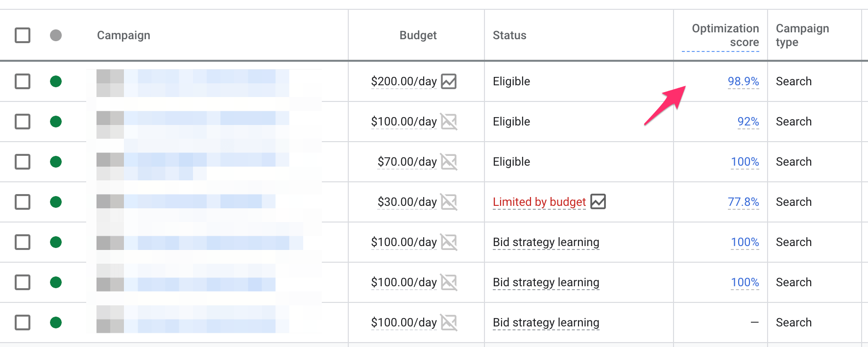Toggle the select-all checkbox in header

click(23, 35)
